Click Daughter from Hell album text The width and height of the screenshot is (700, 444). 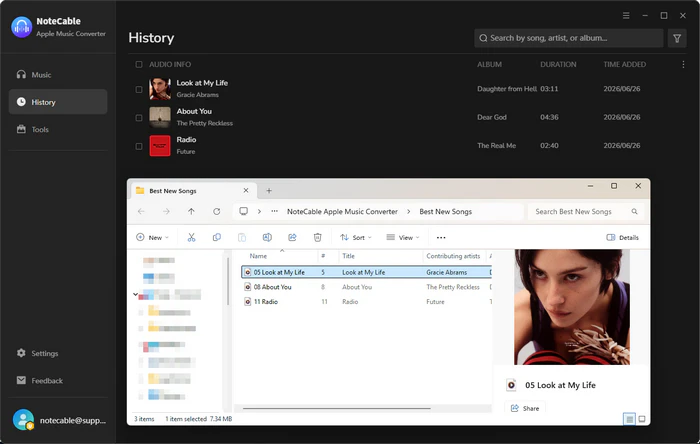pos(507,89)
